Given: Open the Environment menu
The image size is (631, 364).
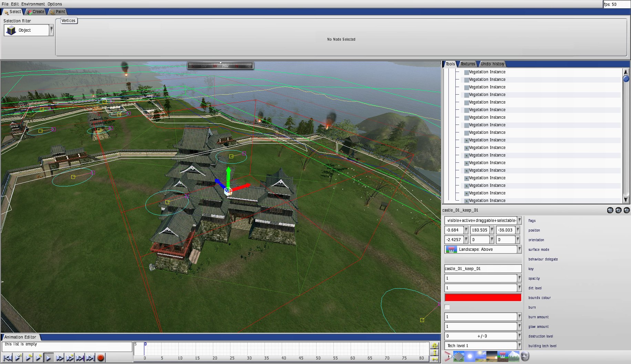Looking at the screenshot, I should coord(33,4).
